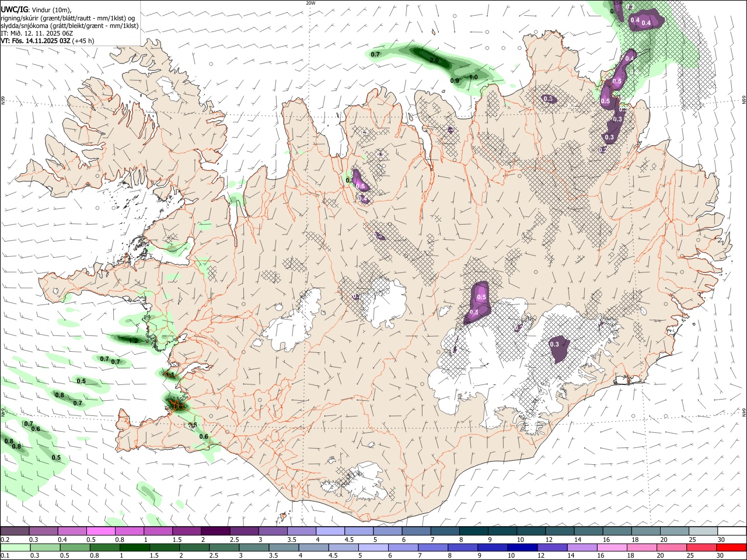
Task: Select the palest green rain legend swatch at 0.1
Action: [15, 547]
